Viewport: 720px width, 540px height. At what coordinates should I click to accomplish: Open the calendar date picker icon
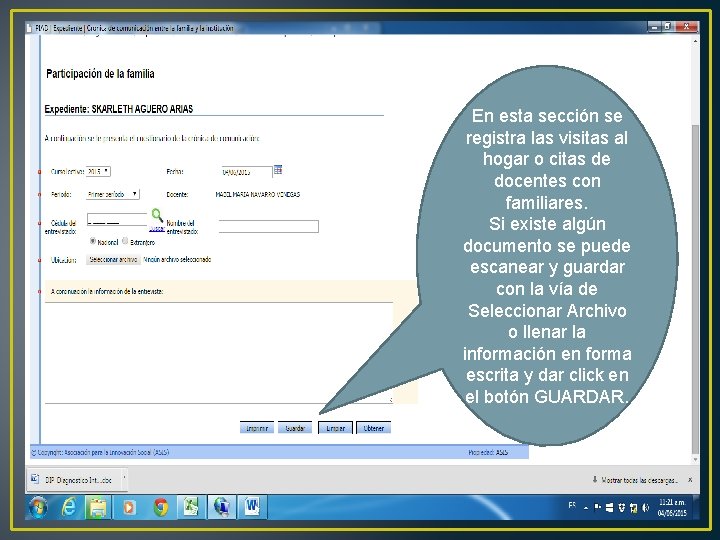pos(278,170)
